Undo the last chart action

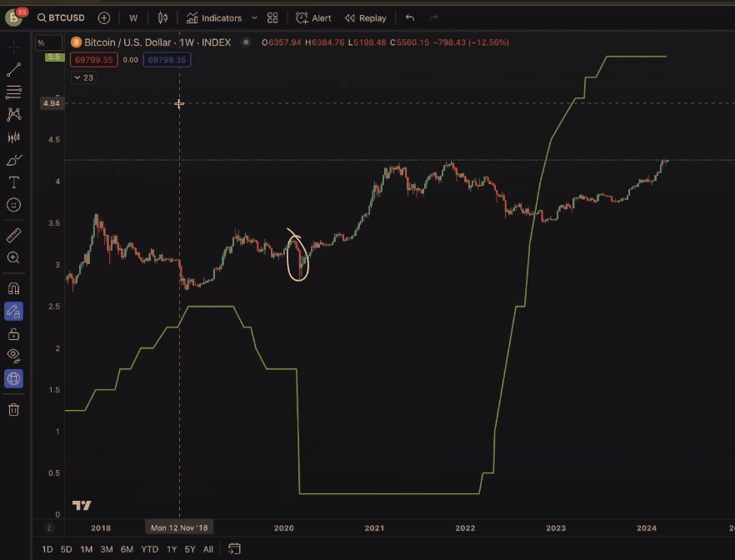pos(410,17)
